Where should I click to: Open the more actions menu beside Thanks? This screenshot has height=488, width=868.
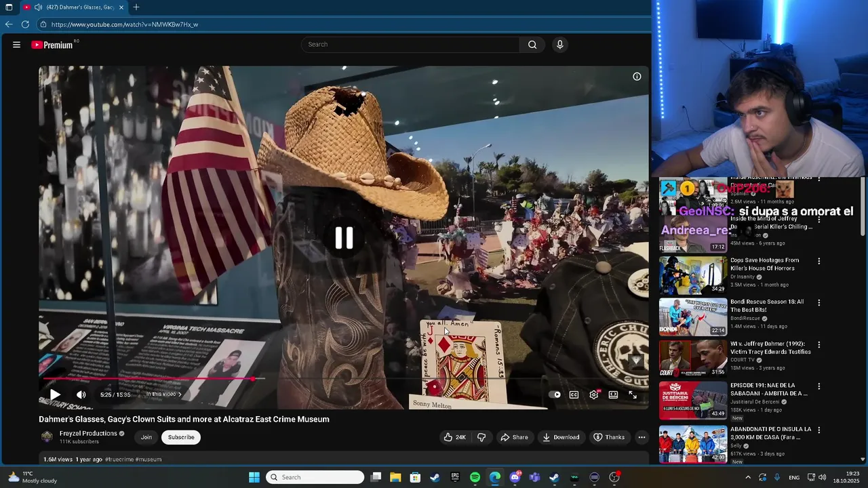[x=642, y=437]
